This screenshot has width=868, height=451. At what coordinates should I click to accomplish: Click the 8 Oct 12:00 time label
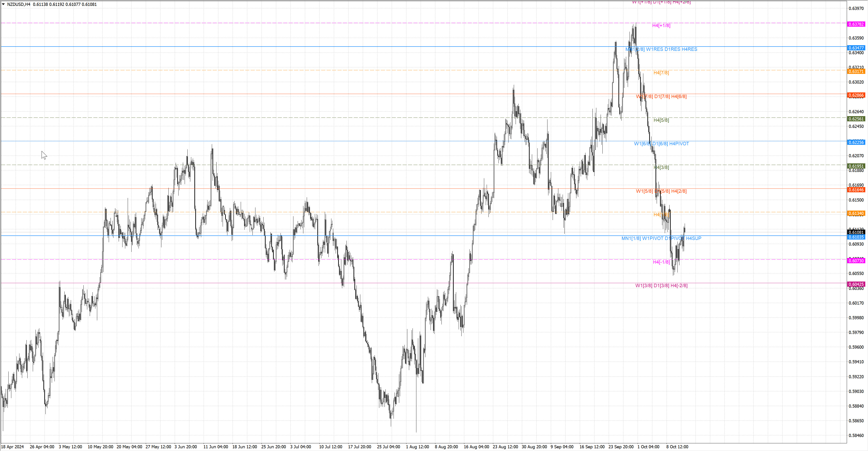677,447
